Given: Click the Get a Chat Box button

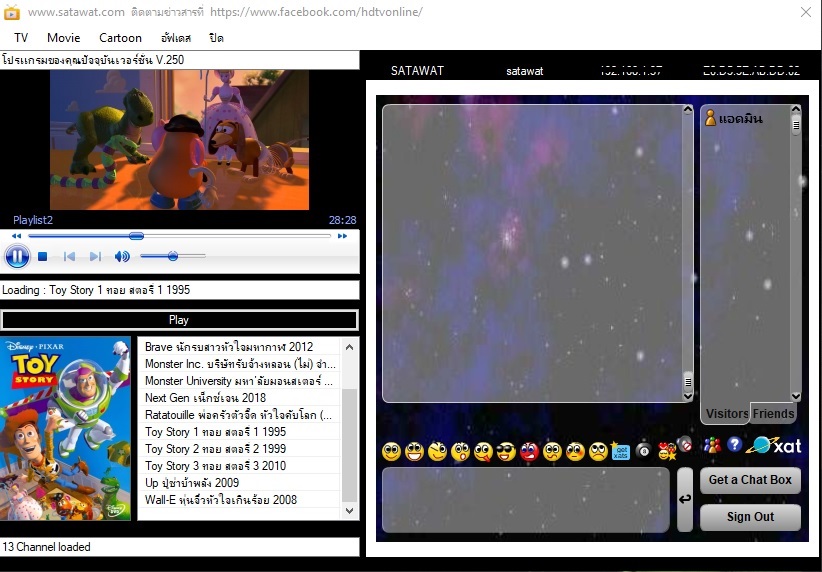Looking at the screenshot, I should pos(750,480).
